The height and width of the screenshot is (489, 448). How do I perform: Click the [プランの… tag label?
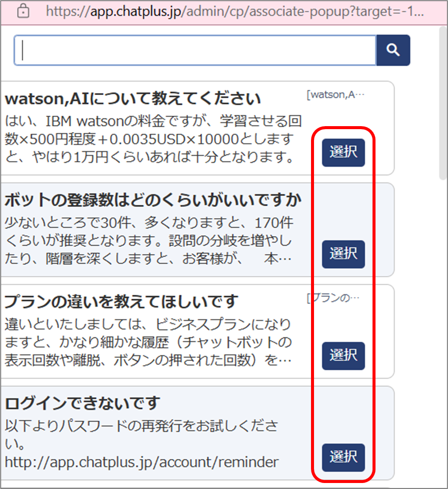[333, 298]
